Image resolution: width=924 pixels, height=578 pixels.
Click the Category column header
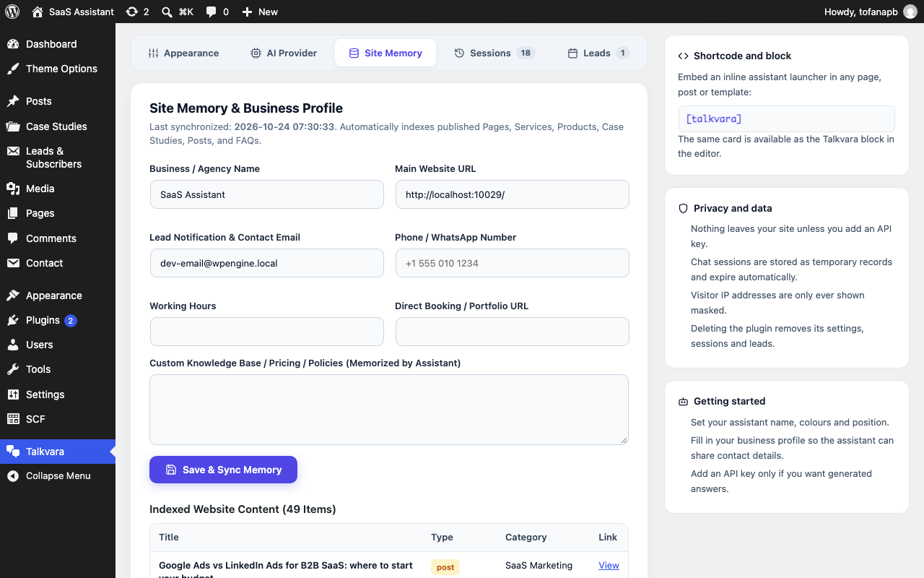click(526, 537)
